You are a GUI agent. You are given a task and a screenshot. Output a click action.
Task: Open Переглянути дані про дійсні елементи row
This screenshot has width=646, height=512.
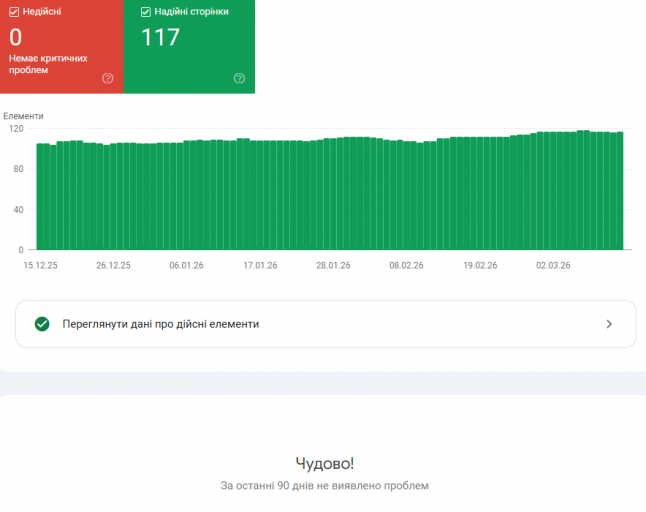[x=325, y=324]
